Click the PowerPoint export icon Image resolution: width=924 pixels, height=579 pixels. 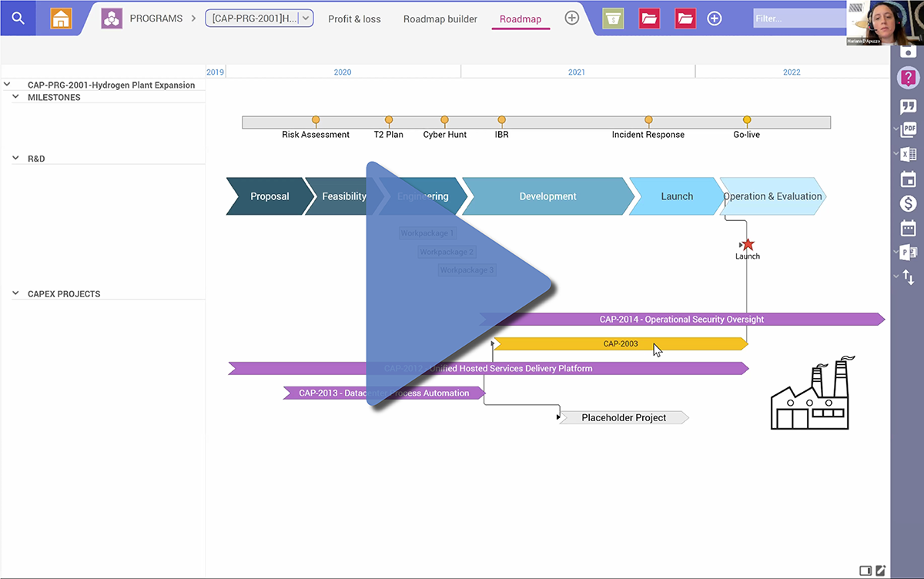click(x=909, y=253)
